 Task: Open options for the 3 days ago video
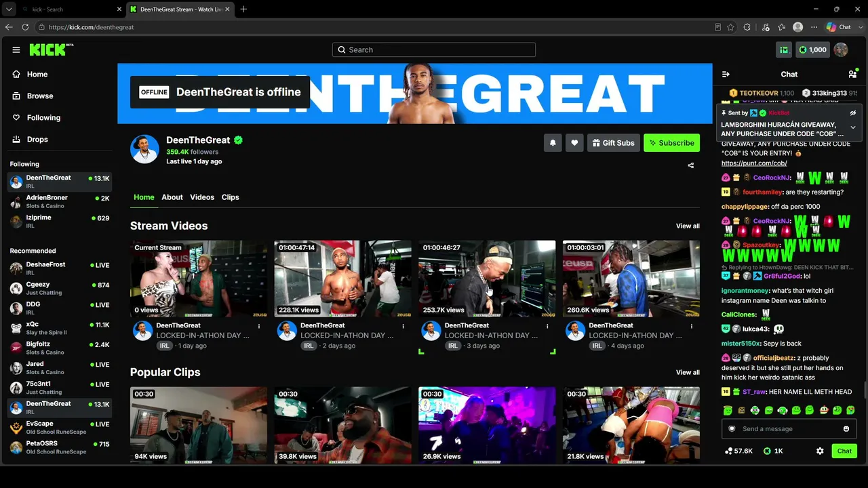click(x=547, y=326)
